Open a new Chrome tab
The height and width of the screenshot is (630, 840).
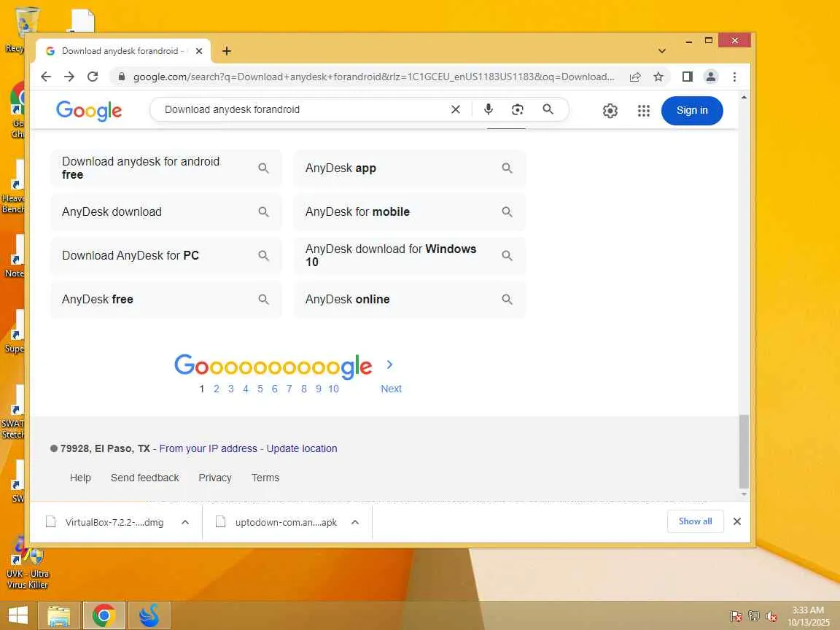pos(227,51)
